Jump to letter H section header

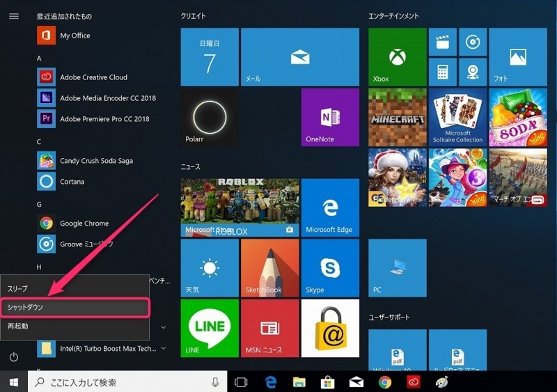point(39,267)
